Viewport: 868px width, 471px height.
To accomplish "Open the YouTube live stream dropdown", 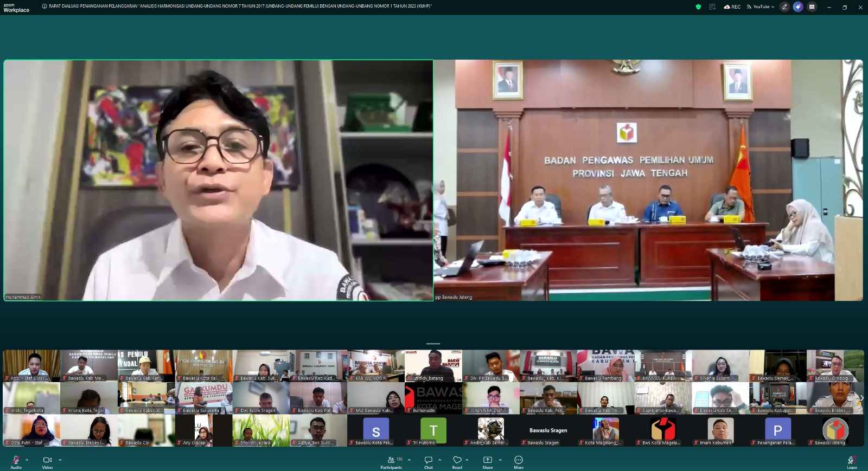I will click(761, 7).
